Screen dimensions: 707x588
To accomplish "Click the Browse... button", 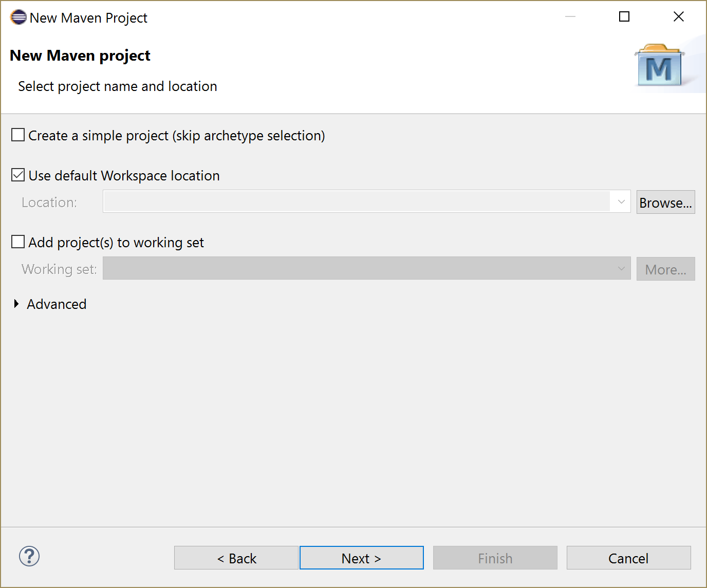I will coord(665,202).
